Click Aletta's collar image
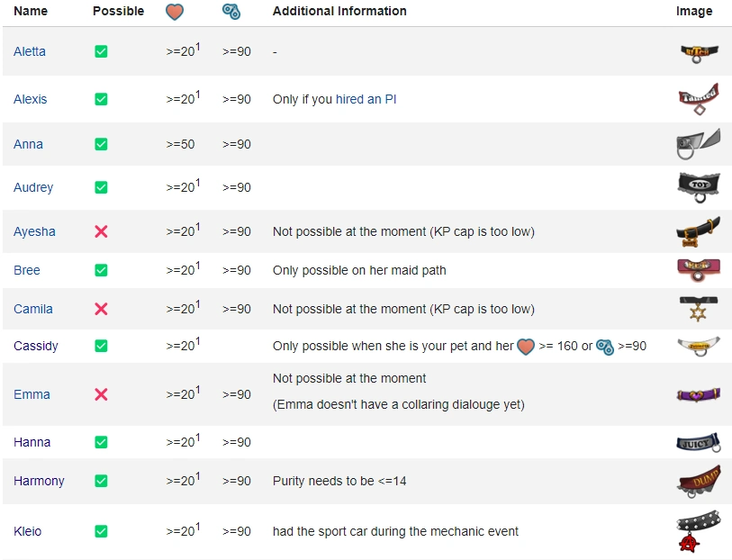This screenshot has width=732, height=560. [699, 52]
